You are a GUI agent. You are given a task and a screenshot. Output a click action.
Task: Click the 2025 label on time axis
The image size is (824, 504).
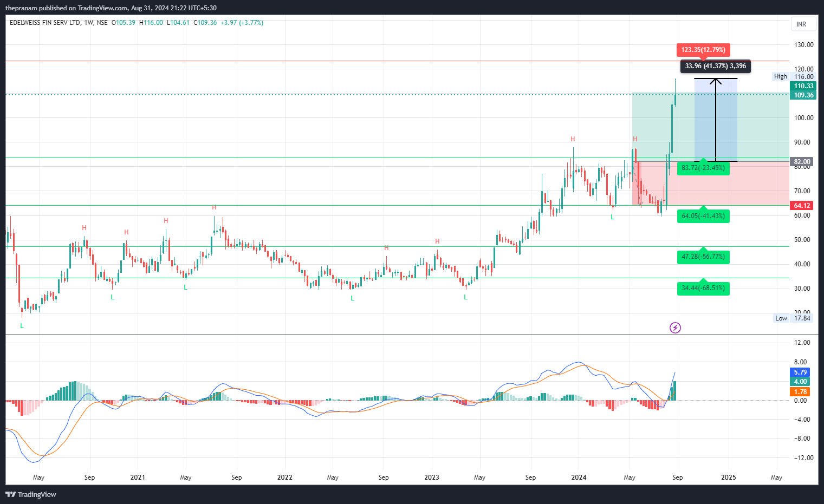click(729, 477)
